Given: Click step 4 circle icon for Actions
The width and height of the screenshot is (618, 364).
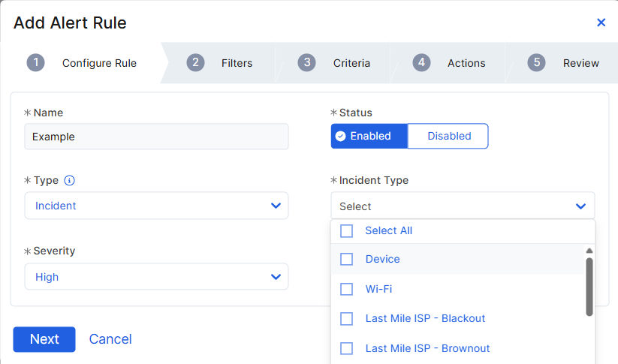Looking at the screenshot, I should click(421, 62).
